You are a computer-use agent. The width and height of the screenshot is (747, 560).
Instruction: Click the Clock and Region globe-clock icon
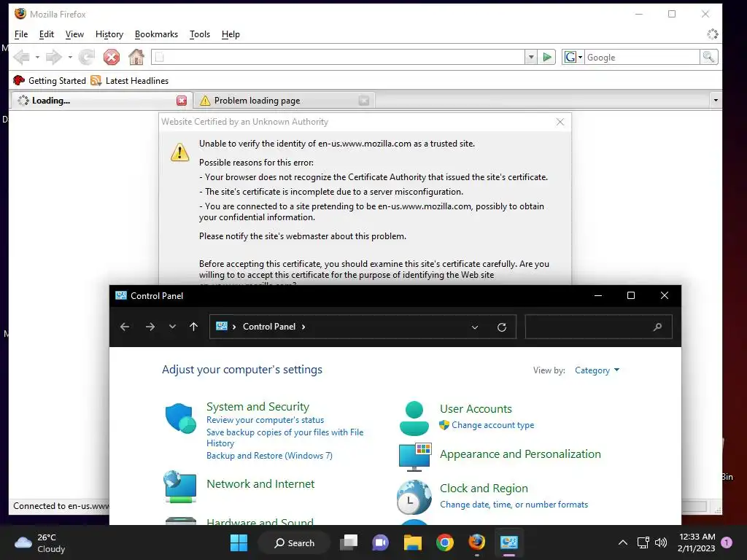414,497
